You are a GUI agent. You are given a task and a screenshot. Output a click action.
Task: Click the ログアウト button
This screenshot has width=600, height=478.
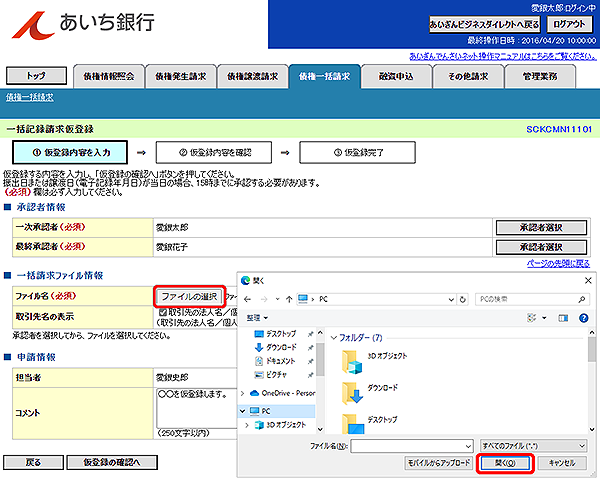tap(569, 24)
